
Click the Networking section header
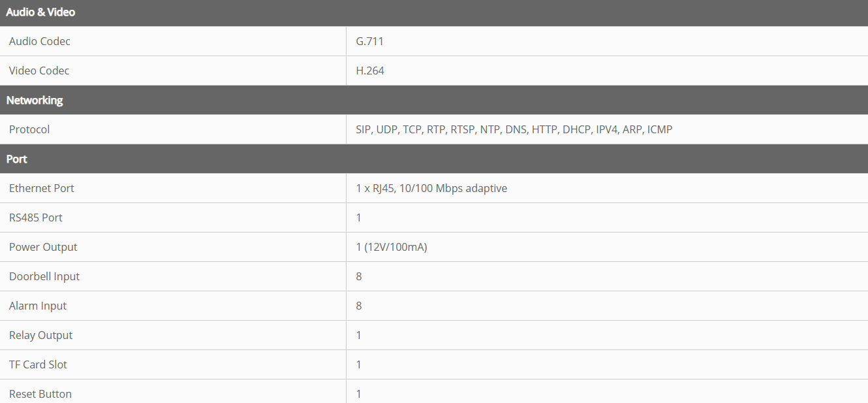35,100
